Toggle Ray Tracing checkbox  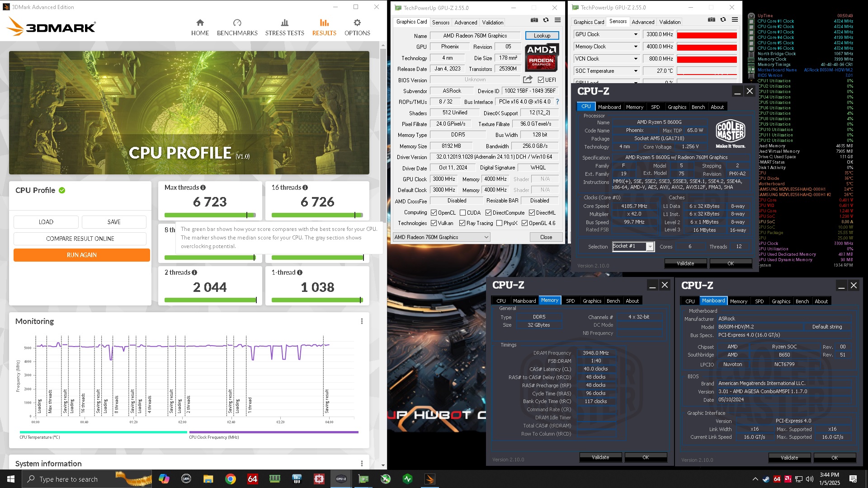pyautogui.click(x=462, y=223)
